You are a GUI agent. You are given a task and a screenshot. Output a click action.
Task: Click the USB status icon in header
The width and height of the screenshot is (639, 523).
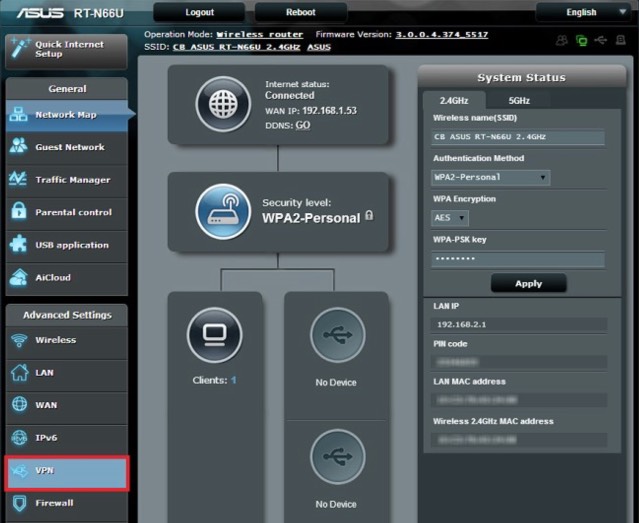[x=601, y=40]
